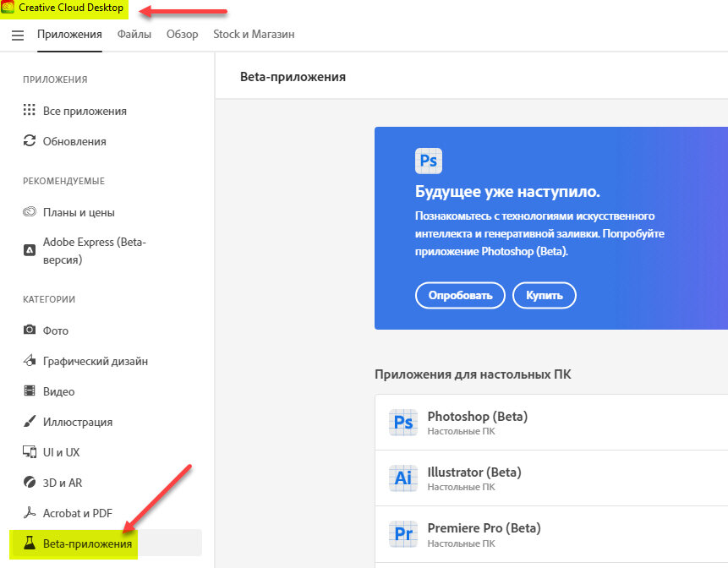Click the РЕКОМЕНДУЕМЫЕ sidebar section label
Viewport: 728px width, 568px height.
point(64,181)
